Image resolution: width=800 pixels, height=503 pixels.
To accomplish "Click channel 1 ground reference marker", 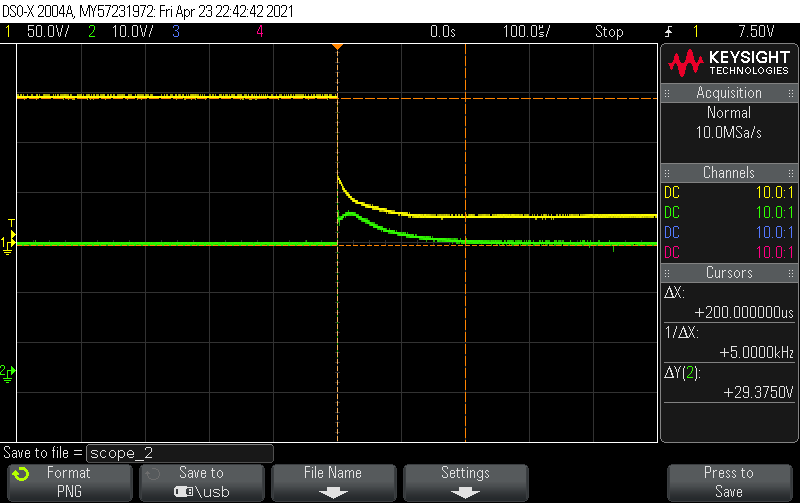I will point(8,244).
